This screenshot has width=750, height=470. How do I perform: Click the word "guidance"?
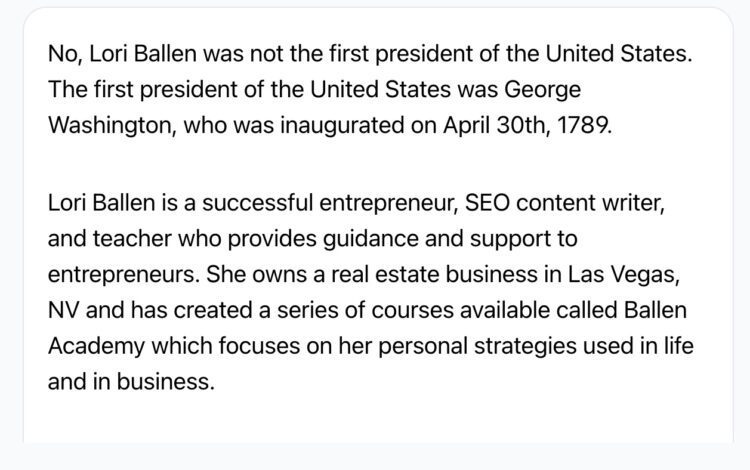coord(371,239)
